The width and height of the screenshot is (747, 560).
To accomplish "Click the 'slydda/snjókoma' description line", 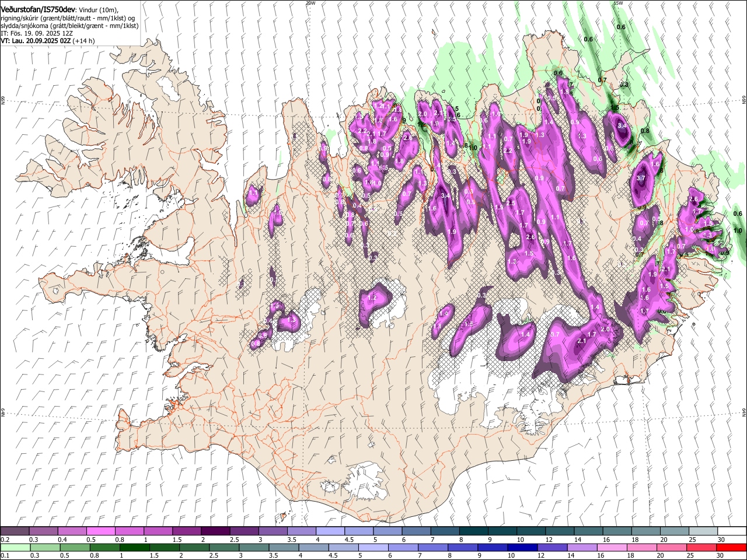I will [69, 26].
